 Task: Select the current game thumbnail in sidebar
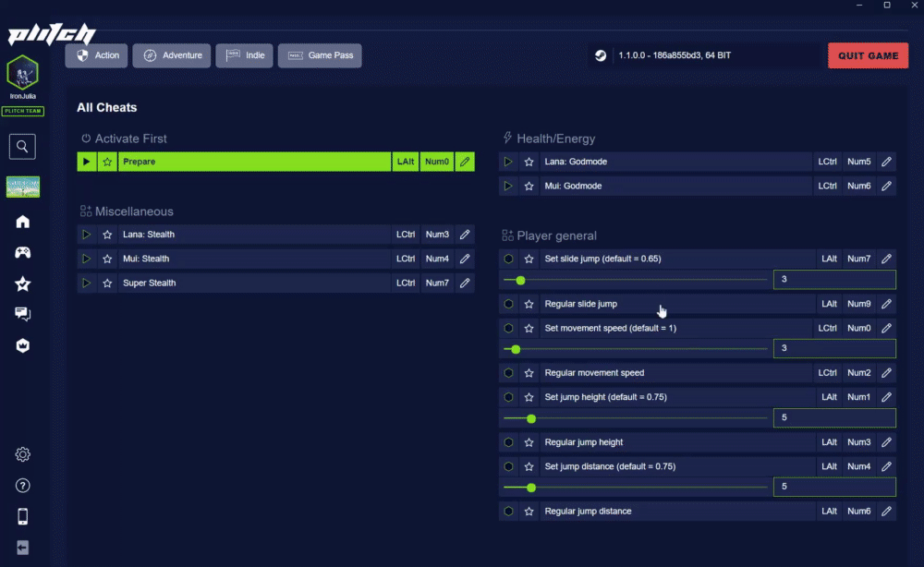23,187
